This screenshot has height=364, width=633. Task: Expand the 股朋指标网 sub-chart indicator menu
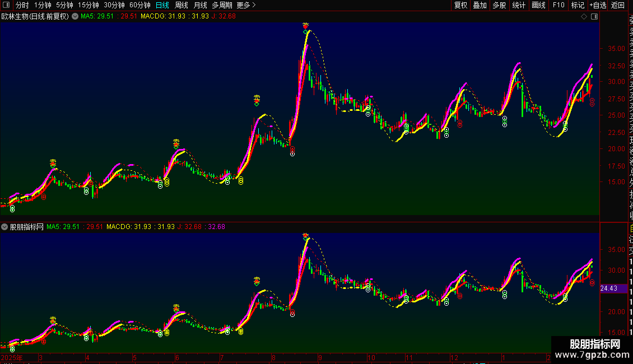click(4, 227)
